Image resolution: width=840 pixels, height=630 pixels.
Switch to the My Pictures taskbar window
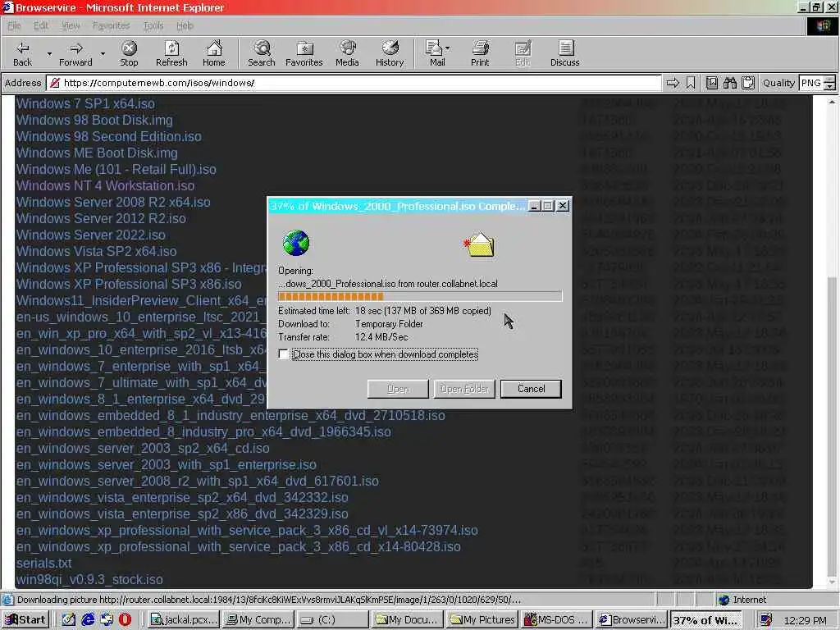pos(482,620)
